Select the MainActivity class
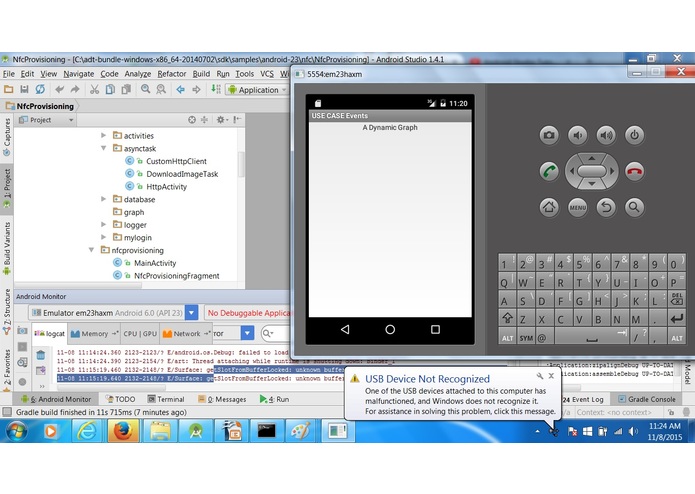 point(155,263)
